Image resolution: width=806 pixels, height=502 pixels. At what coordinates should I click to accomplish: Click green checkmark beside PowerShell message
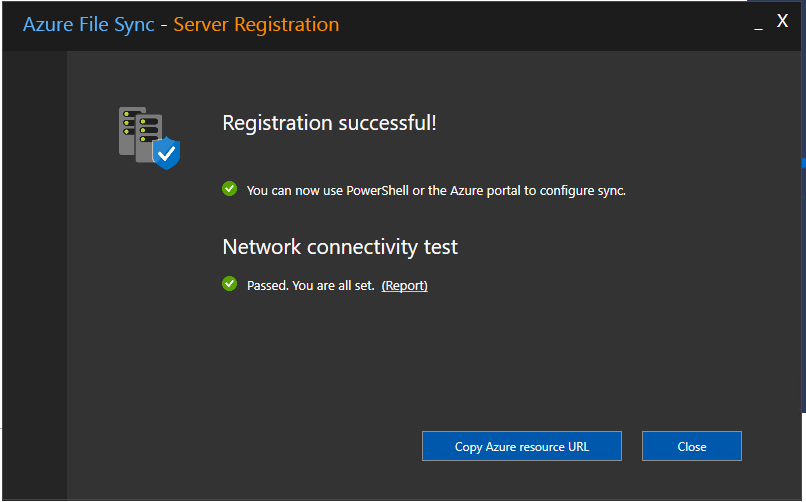tap(229, 189)
